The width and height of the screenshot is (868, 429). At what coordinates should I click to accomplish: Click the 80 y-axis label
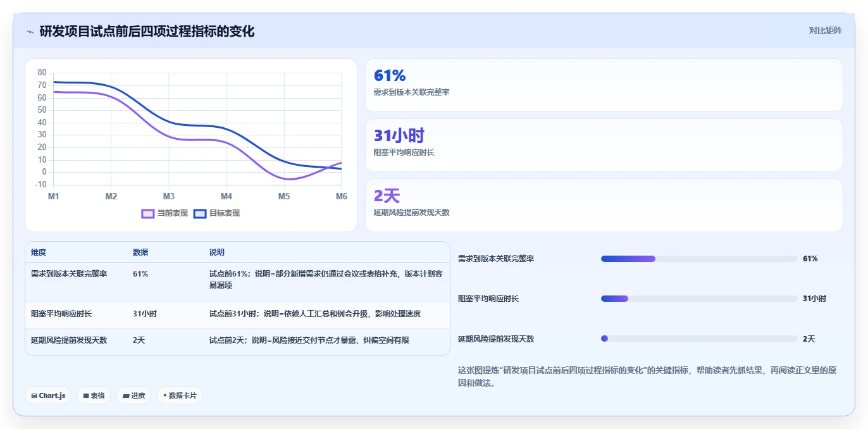click(x=42, y=73)
